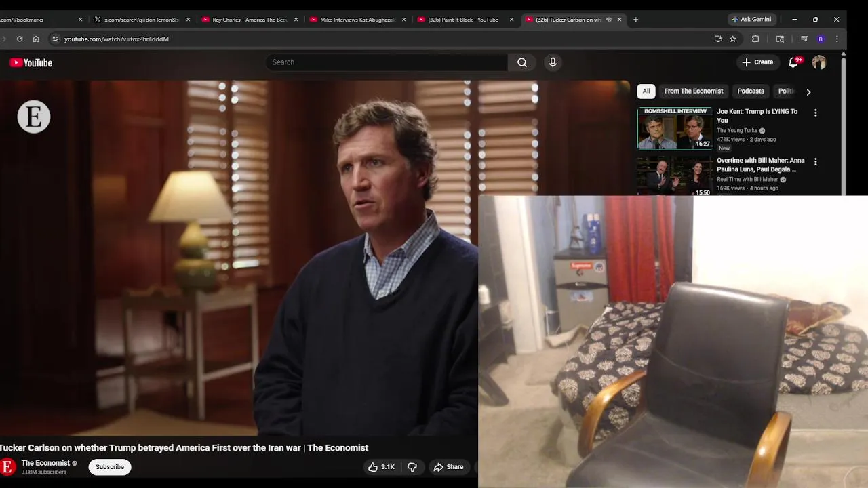Open The Young Turks channel link
This screenshot has width=868, height=488.
pos(737,130)
